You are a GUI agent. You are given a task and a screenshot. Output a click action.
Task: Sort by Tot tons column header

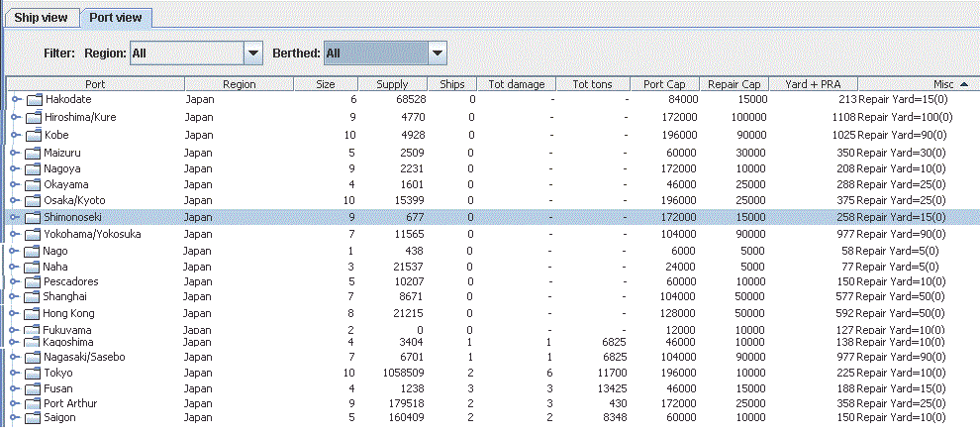[x=594, y=84]
